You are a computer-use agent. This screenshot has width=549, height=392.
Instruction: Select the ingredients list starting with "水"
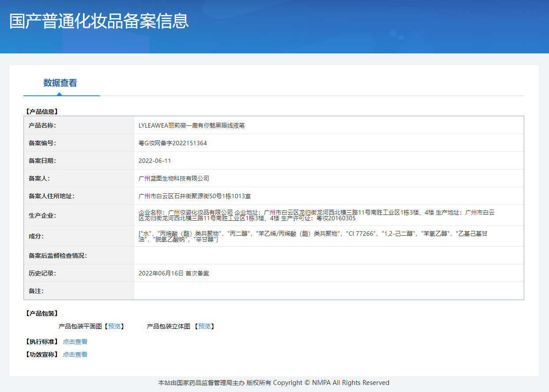pos(313,236)
